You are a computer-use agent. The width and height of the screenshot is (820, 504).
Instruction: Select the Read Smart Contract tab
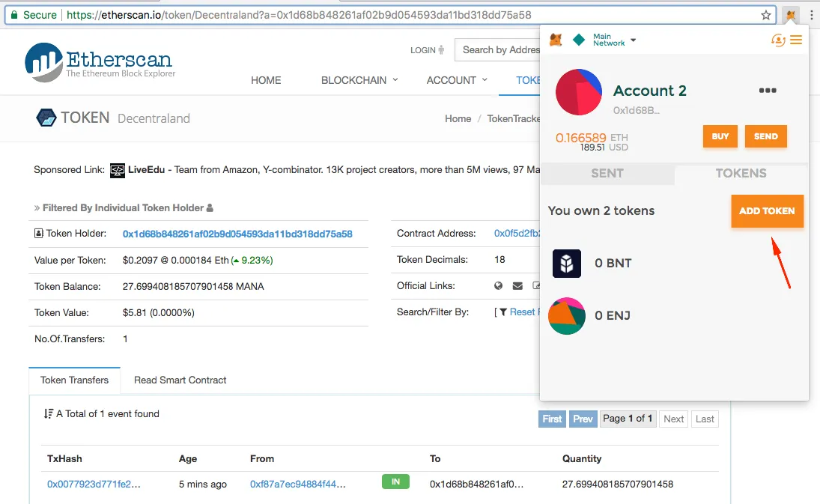point(180,380)
